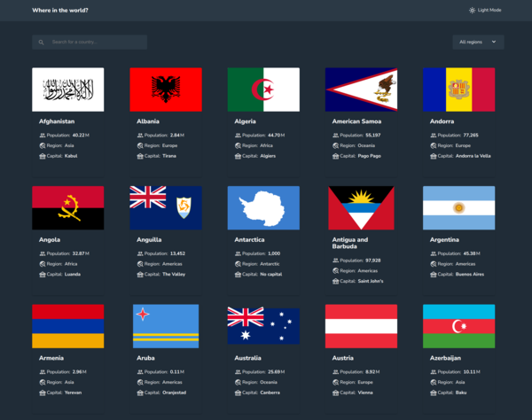Click Aruba's region globe icon
Screen dimensions: 532x420
(140, 383)
